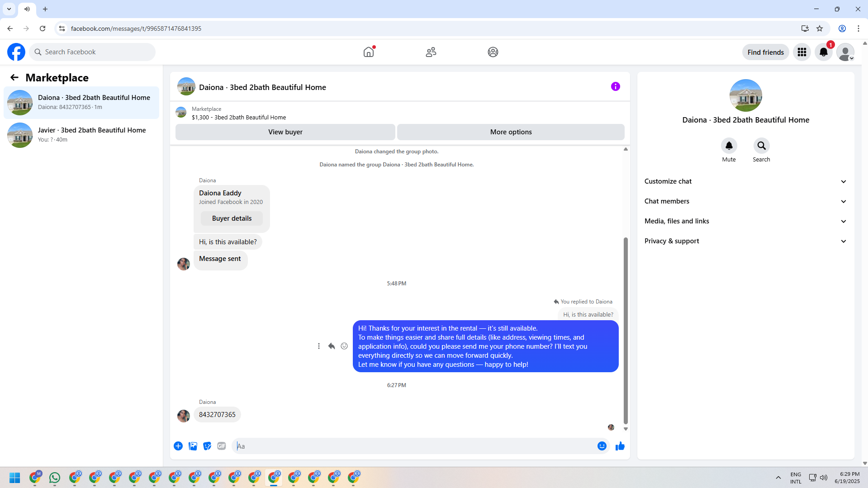Screen dimensions: 868x488
Task: Click the large group photo in right panel
Action: 746,95
